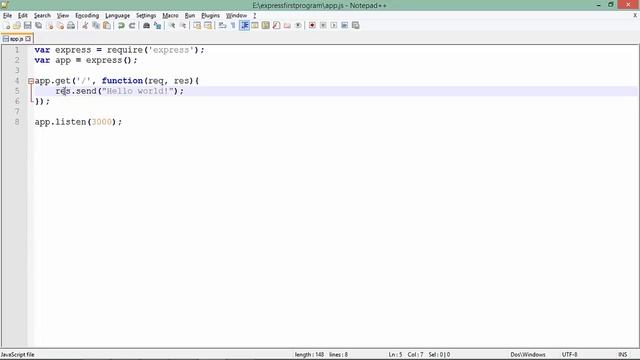This screenshot has height=360, width=640.
Task: Toggle synchronized vertical scrolling
Action: click(x=197, y=25)
